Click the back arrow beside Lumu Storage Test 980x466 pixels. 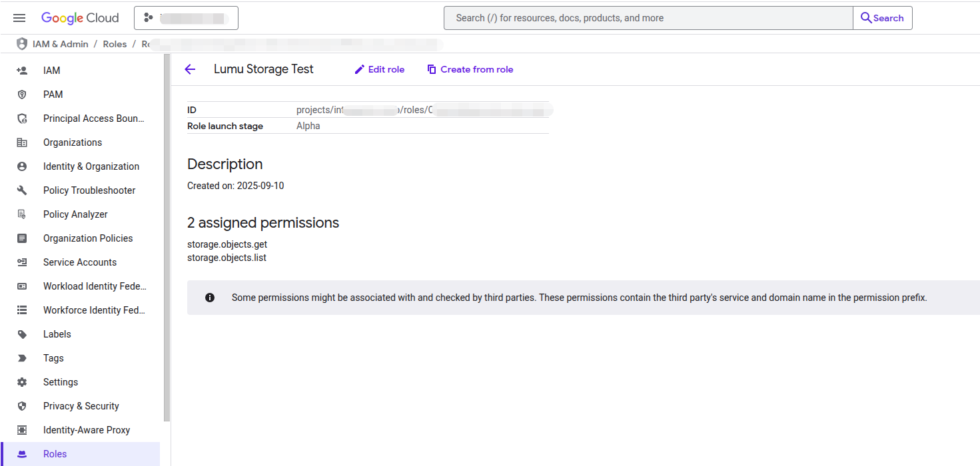191,69
